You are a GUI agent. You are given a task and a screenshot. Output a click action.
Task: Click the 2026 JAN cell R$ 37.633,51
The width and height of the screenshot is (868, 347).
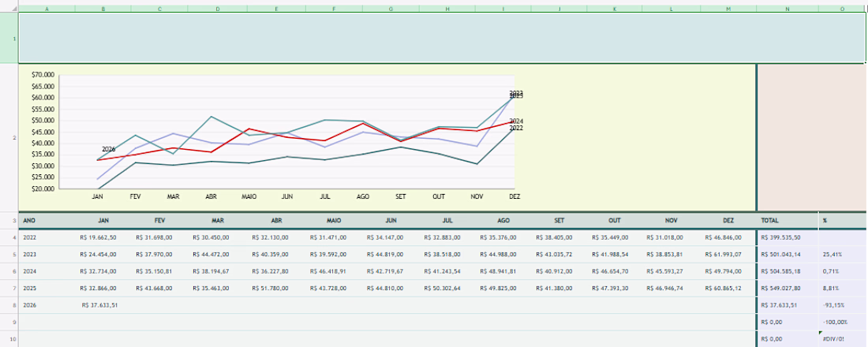pyautogui.click(x=103, y=305)
